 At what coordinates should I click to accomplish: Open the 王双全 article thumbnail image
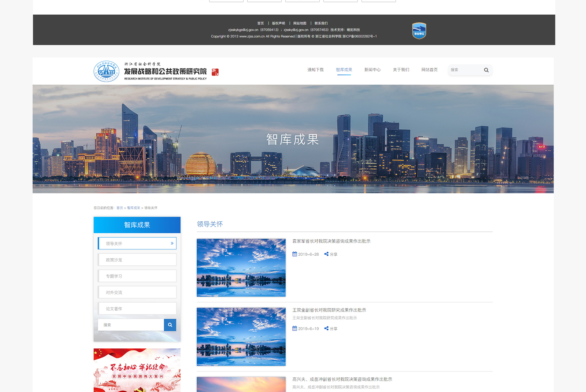(x=241, y=337)
